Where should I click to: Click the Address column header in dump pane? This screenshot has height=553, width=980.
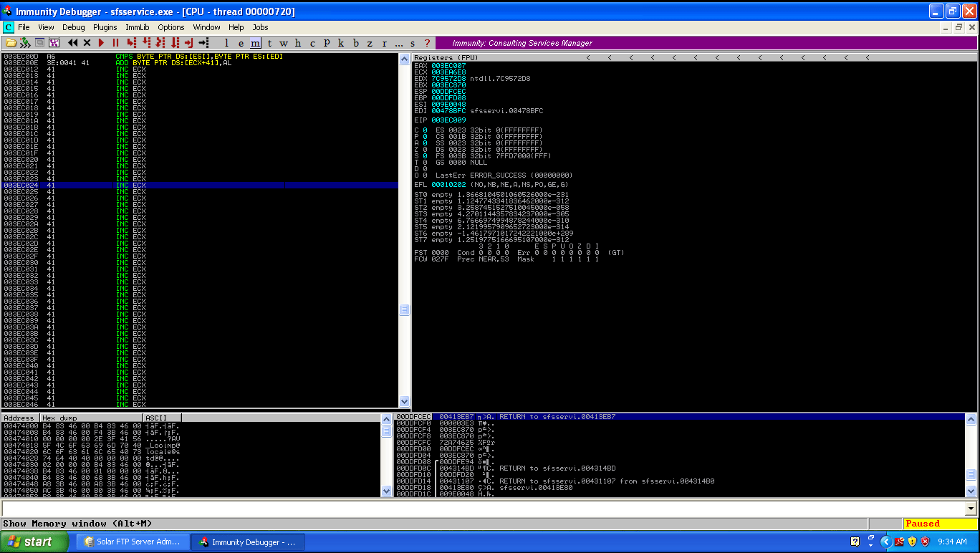(20, 418)
